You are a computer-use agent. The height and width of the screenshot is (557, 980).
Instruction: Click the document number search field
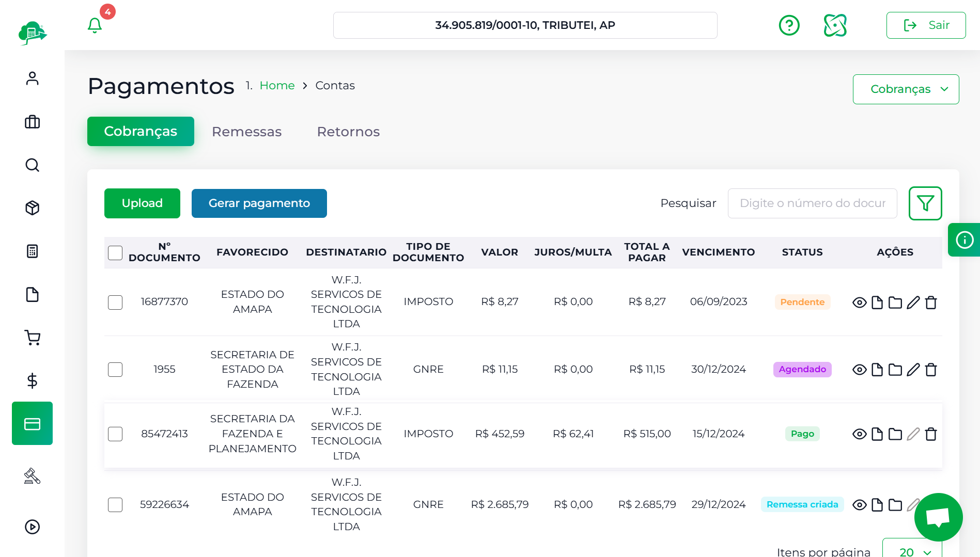[812, 203]
